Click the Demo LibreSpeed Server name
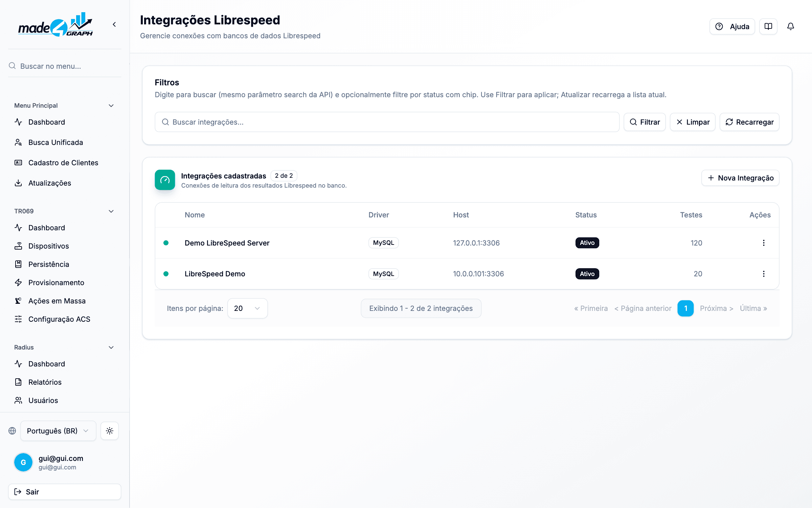The height and width of the screenshot is (508, 812). pyautogui.click(x=227, y=243)
